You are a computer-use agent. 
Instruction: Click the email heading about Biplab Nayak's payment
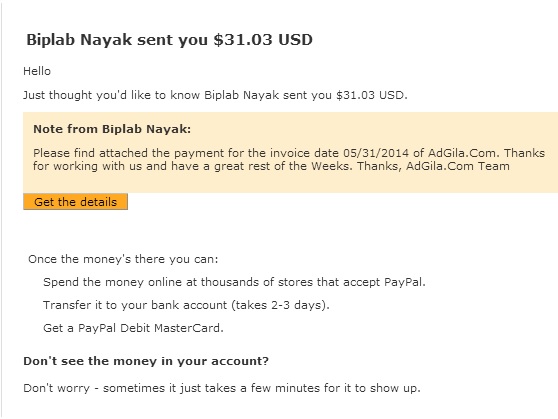(x=169, y=40)
